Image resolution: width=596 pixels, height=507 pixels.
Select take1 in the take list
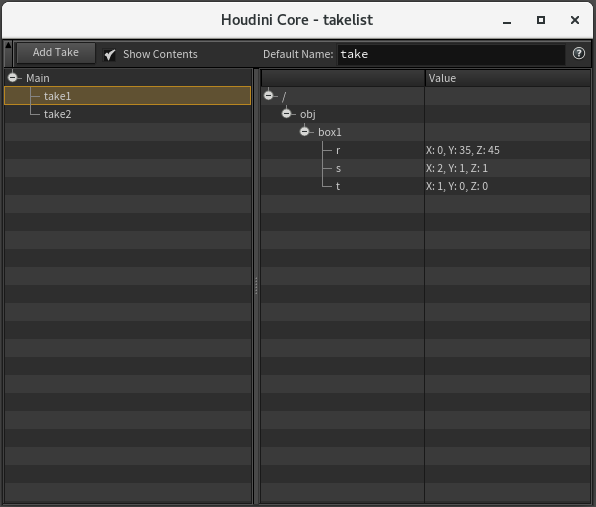[127, 96]
